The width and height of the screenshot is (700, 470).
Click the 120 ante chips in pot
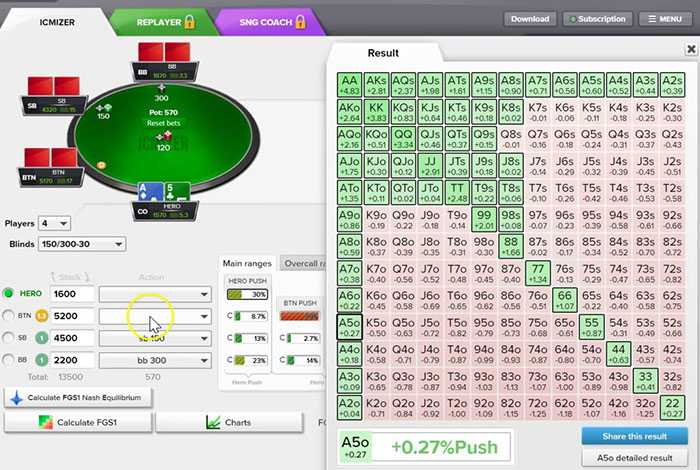(x=163, y=137)
